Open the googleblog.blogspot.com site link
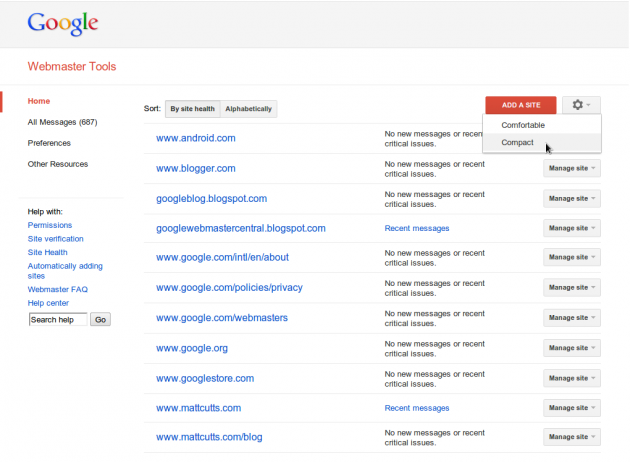630x462 pixels. pyautogui.click(x=211, y=198)
